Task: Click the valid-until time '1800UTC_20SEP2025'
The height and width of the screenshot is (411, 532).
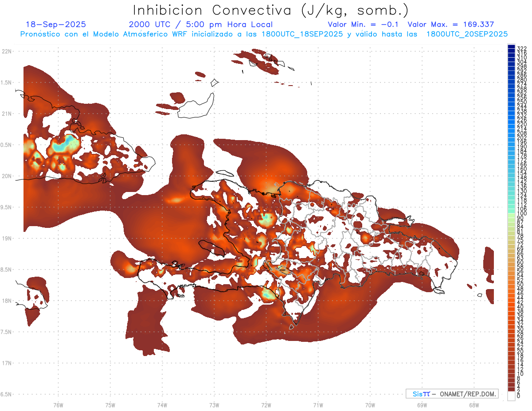Action: (x=466, y=34)
